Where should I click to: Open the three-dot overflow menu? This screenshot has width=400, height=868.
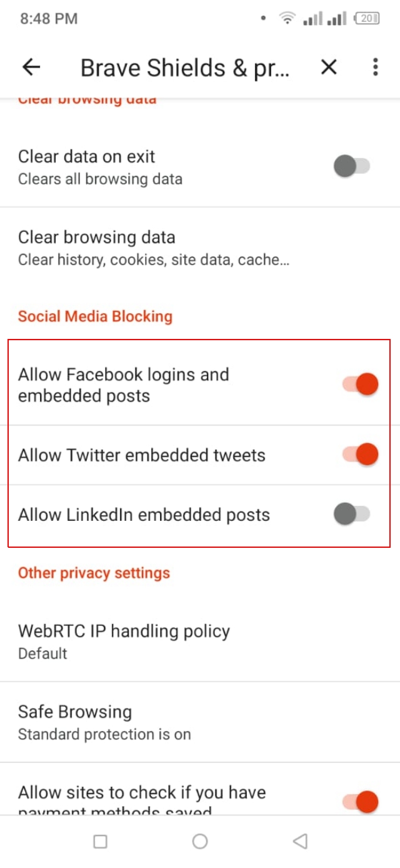pos(374,67)
